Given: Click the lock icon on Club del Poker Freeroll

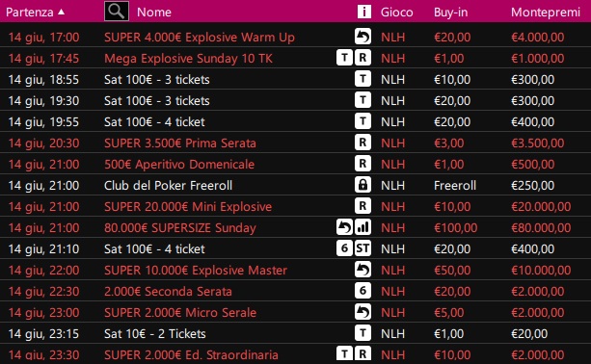Looking at the screenshot, I should click(363, 185).
